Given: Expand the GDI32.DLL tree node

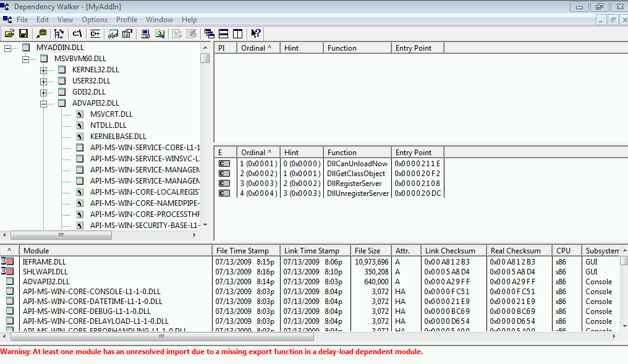Looking at the screenshot, I should click(44, 93).
